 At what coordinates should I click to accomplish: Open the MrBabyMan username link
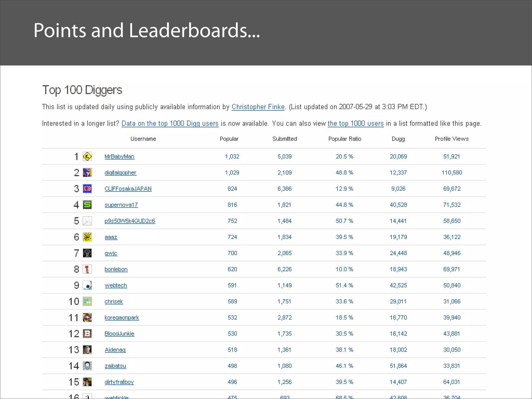pos(119,157)
